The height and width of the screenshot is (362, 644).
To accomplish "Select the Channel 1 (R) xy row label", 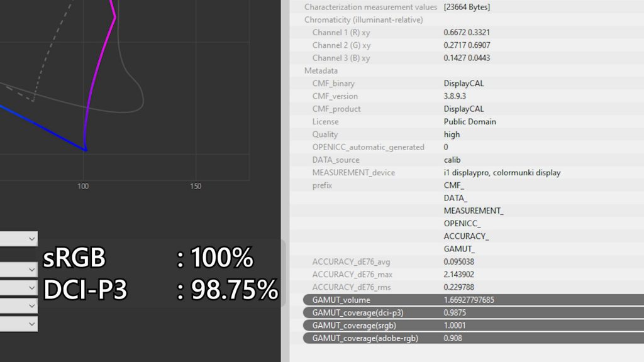I will click(341, 33).
